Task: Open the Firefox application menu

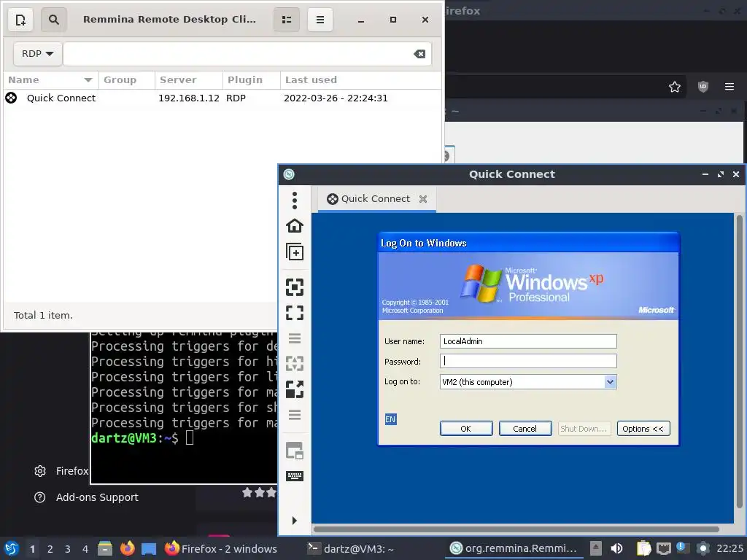Action: [x=729, y=87]
